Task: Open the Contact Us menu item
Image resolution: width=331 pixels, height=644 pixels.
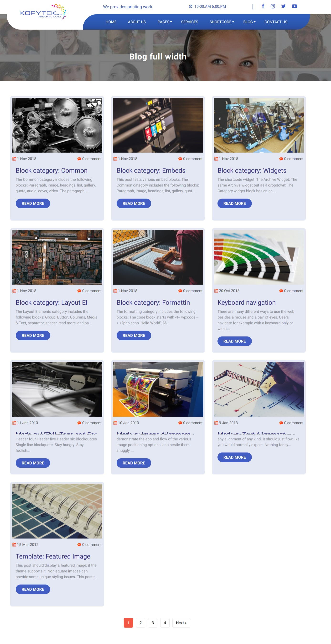Action: click(x=276, y=22)
